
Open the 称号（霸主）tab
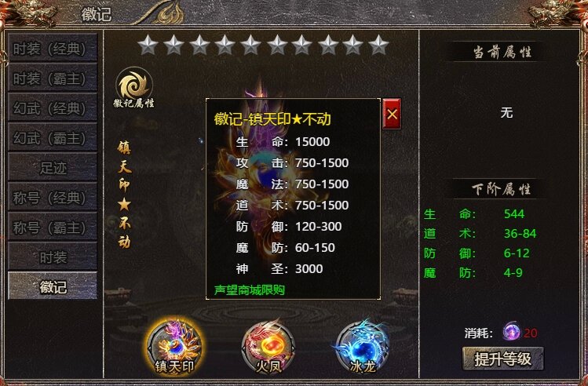pos(53,227)
